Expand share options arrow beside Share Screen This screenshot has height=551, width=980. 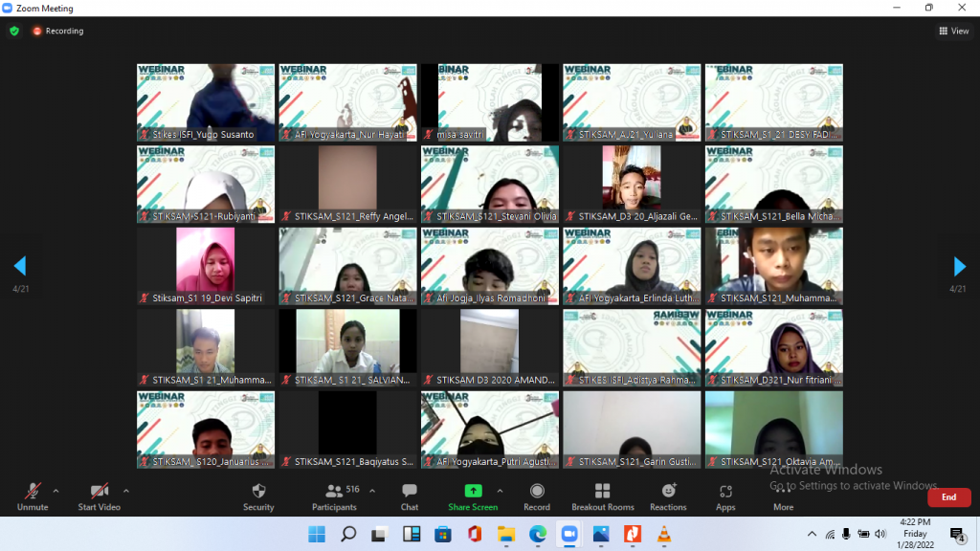[x=500, y=491]
